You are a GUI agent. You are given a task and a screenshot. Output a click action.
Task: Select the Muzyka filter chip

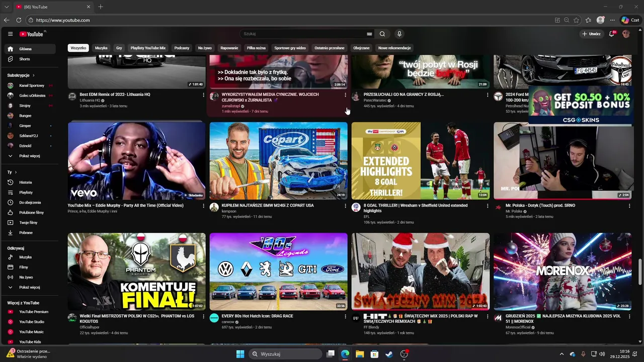click(101, 48)
